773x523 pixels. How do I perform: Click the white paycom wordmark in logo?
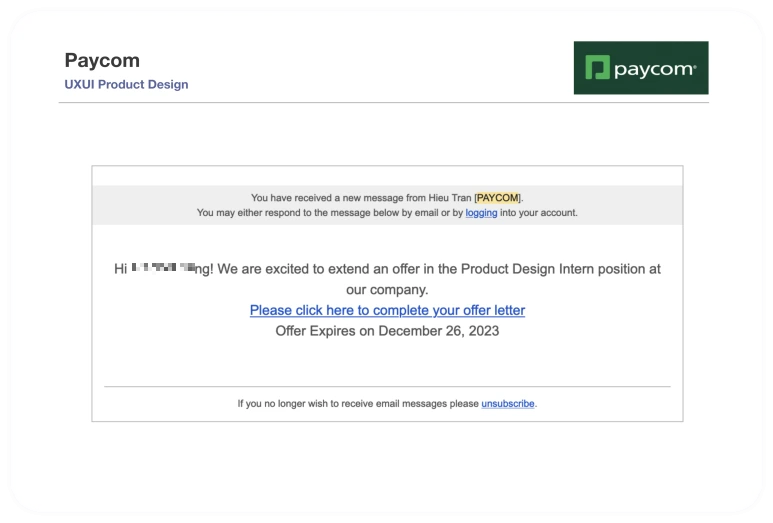point(654,70)
